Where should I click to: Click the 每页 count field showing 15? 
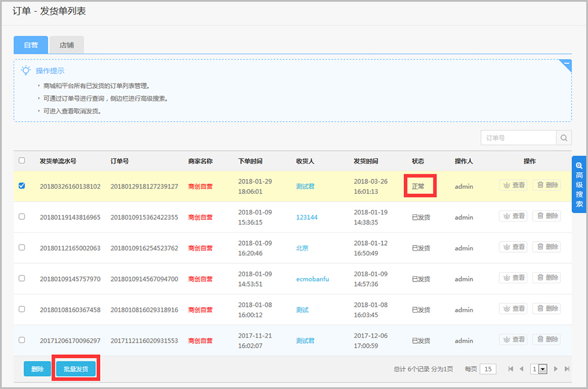click(488, 369)
